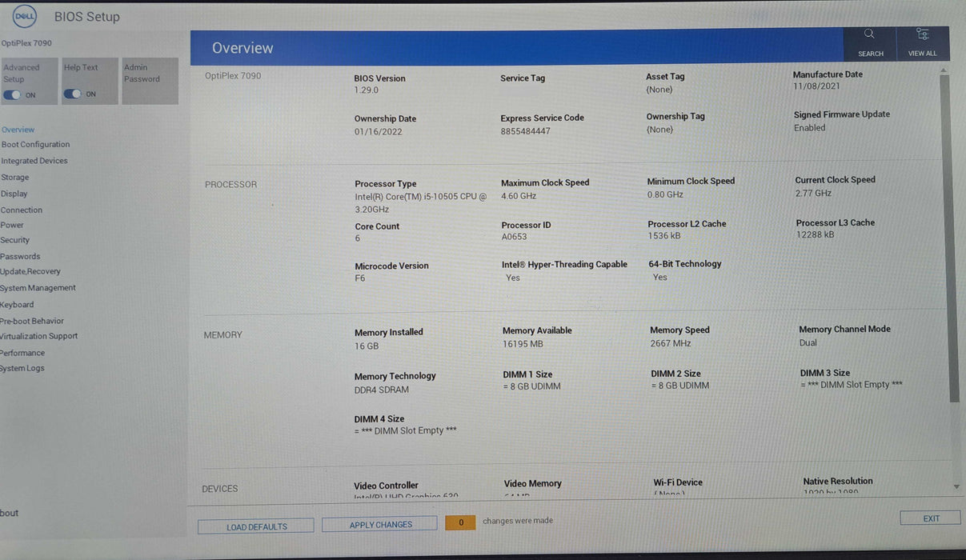Click Minimum Clock Speed 0.80 GHz
Image resolution: width=966 pixels, height=560 pixels.
pos(665,194)
